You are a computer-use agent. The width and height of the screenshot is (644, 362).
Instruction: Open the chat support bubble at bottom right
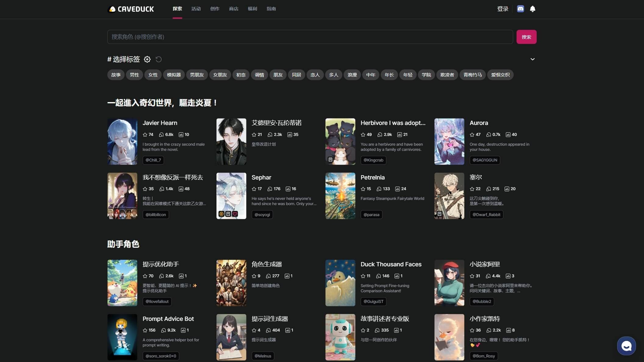pyautogui.click(x=626, y=346)
